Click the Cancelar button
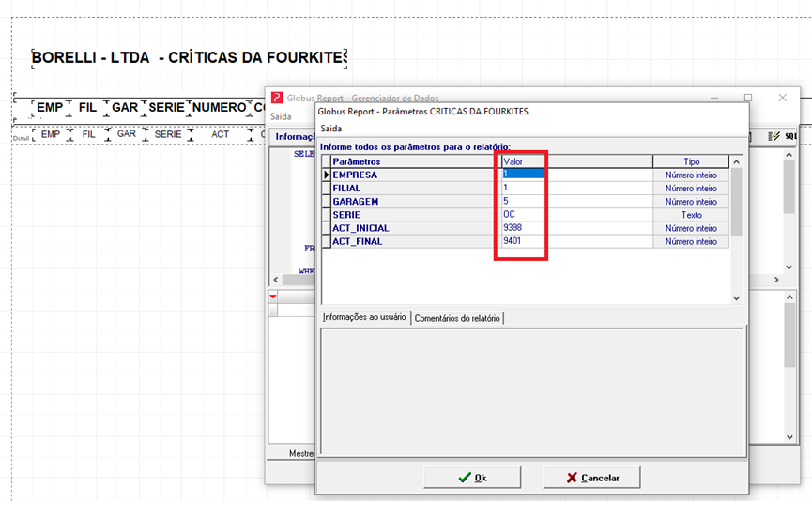Screen dimensions: 812x518 pyautogui.click(x=592, y=478)
